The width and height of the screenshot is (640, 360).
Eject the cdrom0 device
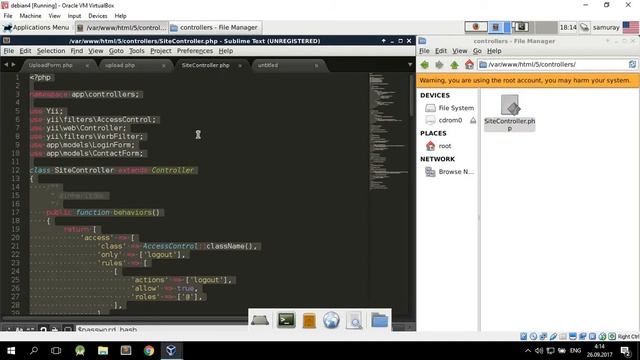click(x=473, y=120)
